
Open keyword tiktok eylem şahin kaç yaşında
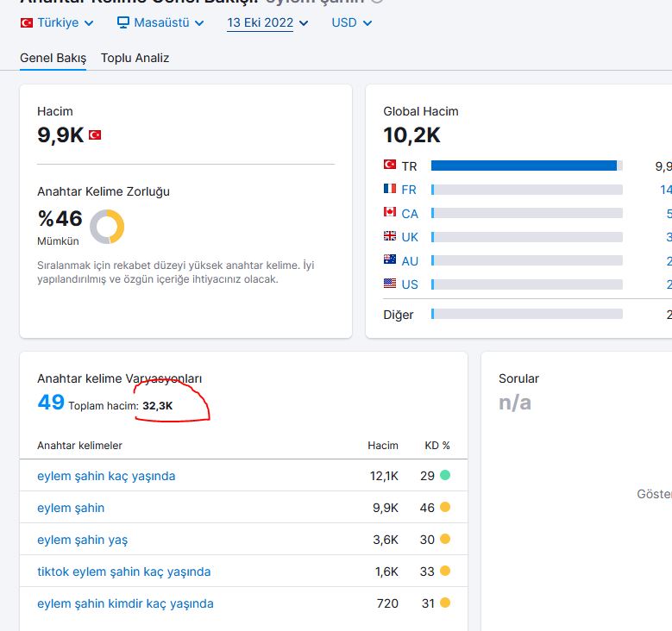[124, 572]
